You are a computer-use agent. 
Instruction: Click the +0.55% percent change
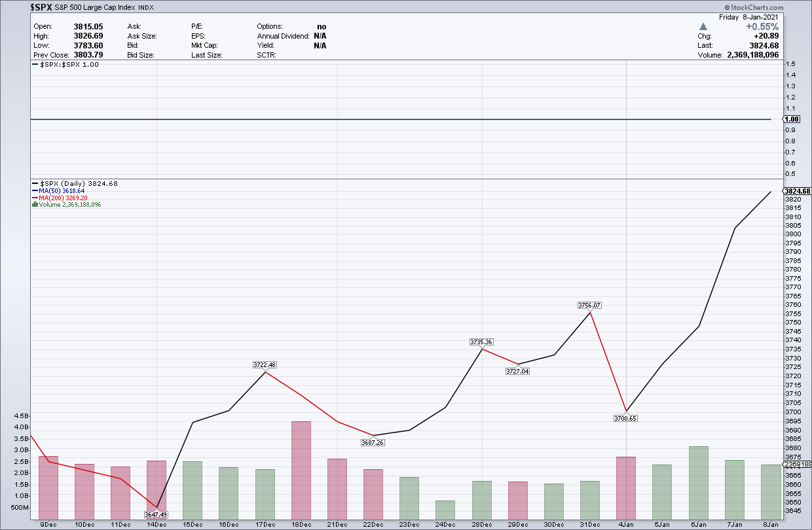(762, 27)
